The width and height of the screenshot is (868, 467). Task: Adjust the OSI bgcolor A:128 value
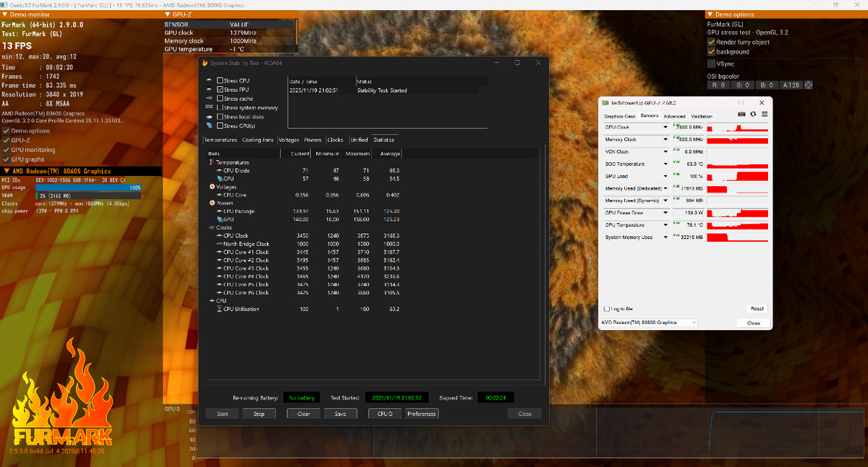click(793, 85)
